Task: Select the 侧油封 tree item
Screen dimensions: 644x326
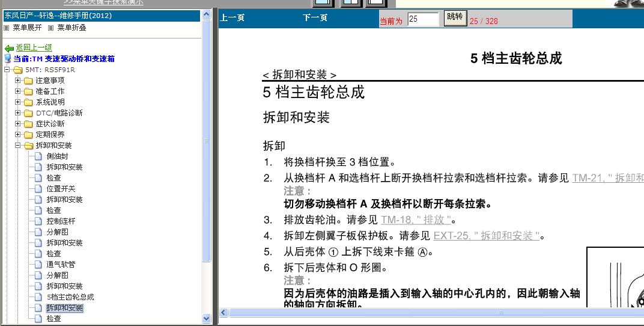Action: (x=58, y=156)
